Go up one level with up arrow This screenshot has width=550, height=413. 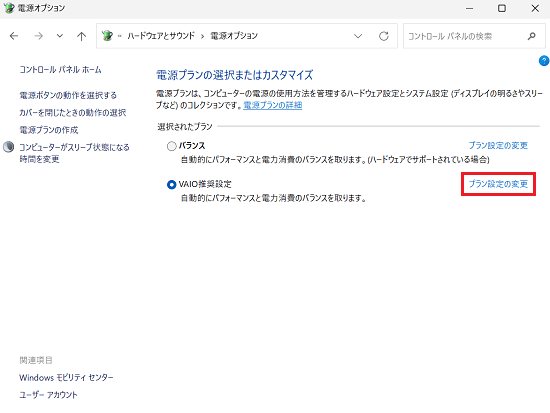[x=81, y=36]
